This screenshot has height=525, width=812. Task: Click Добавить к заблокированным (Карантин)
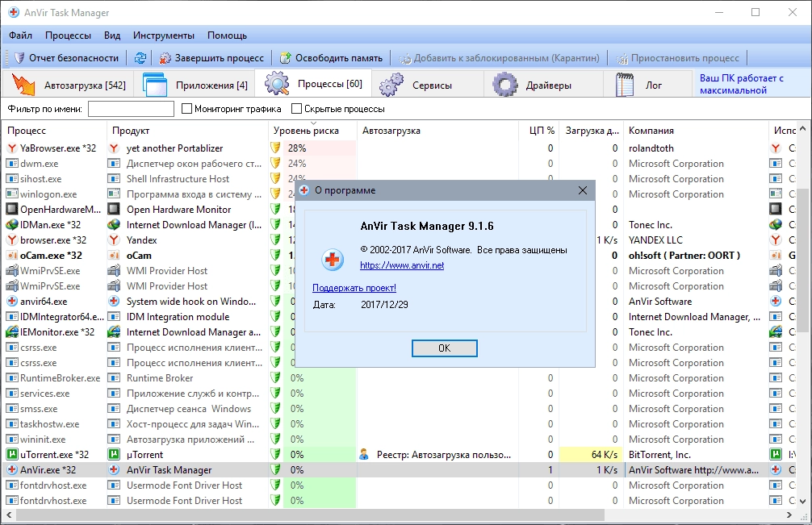click(499, 58)
